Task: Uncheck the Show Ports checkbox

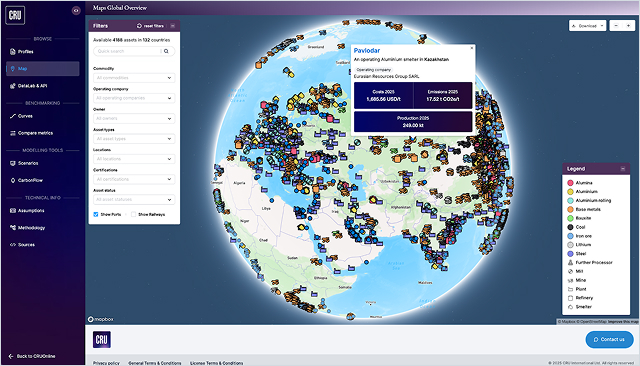Action: pyautogui.click(x=96, y=214)
